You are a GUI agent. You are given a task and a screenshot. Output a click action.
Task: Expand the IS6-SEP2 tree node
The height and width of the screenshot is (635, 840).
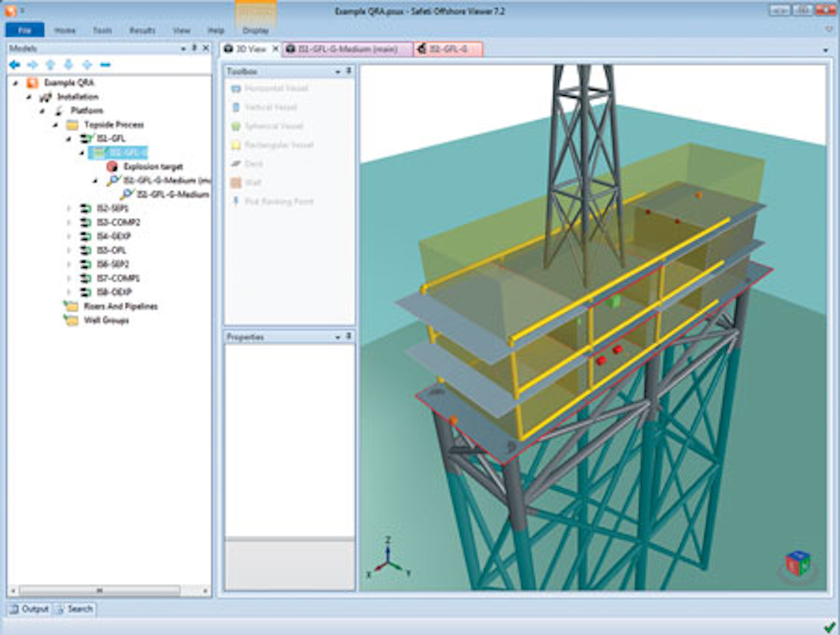(x=69, y=264)
